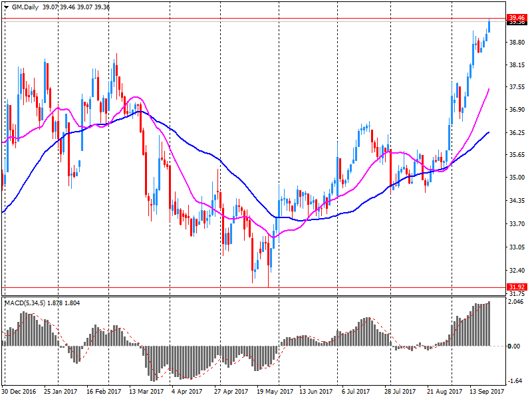This screenshot has width=532, height=399.
Task: Select the 35.65 price axis value
Action: click(517, 155)
